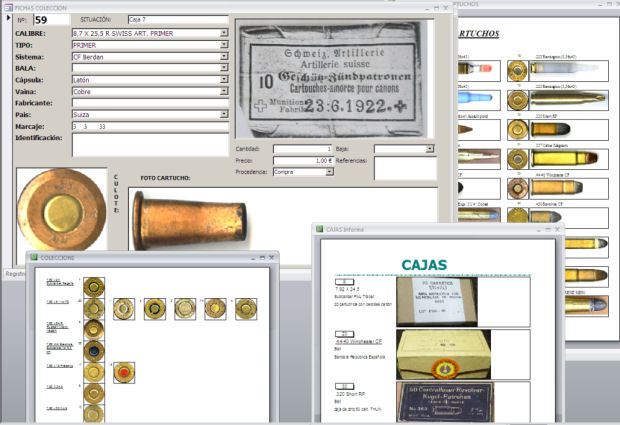Open the CALIBRE dropdown arrow
Image resolution: width=620 pixels, height=425 pixels.
pos(224,33)
